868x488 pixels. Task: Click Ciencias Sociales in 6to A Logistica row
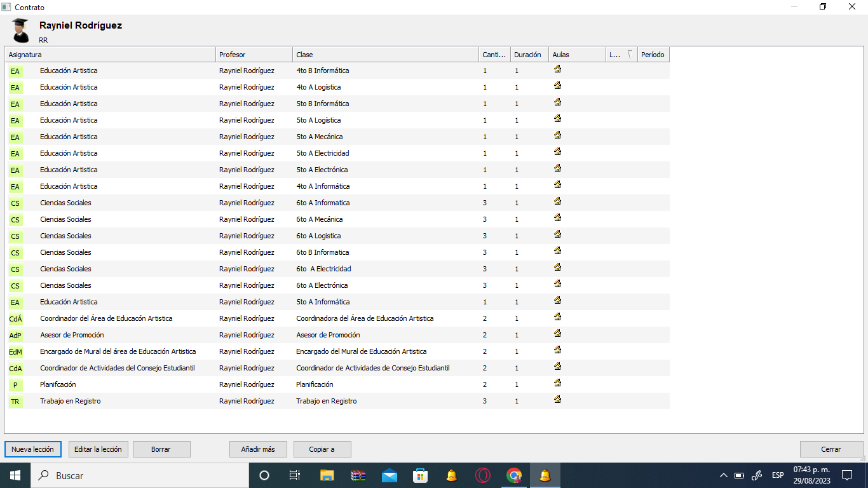(x=65, y=236)
